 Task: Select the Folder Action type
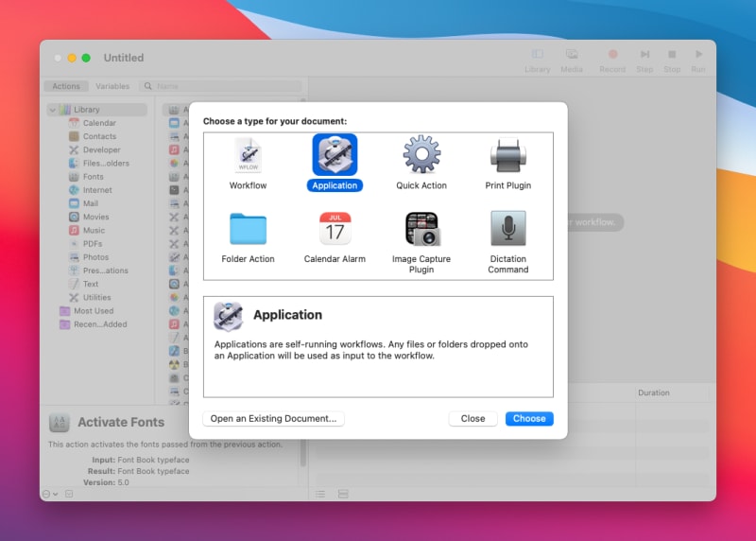[248, 237]
